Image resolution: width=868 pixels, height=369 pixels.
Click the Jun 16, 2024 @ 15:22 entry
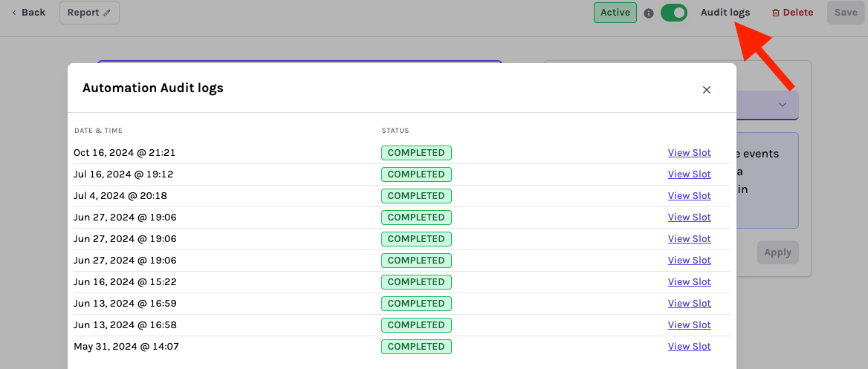coord(125,282)
